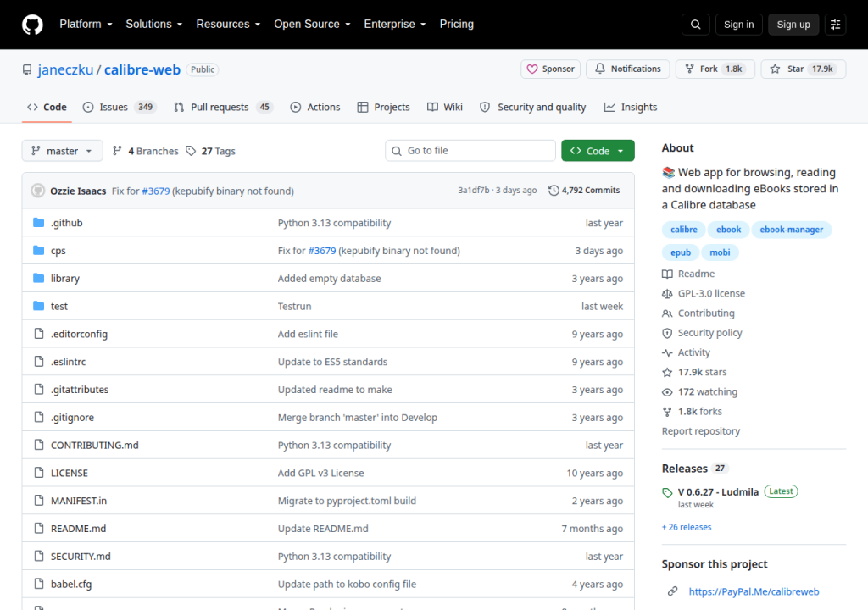This screenshot has width=868, height=610.
Task: Click the Pricing link
Action: (x=457, y=25)
